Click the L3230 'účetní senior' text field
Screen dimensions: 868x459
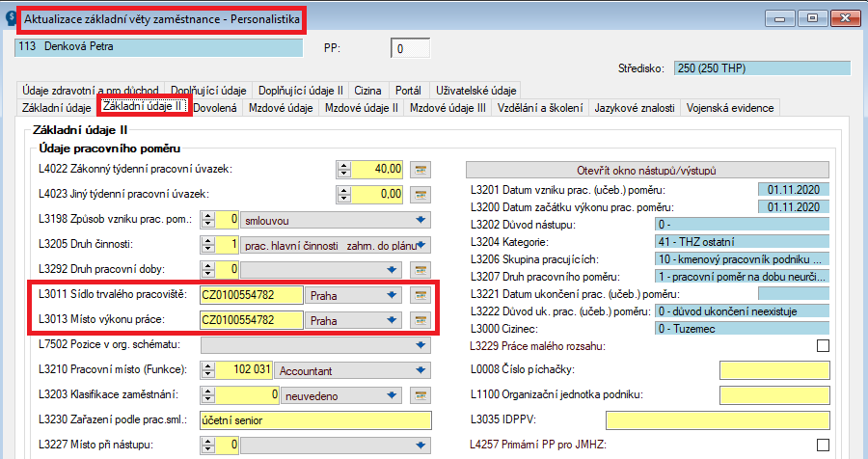pos(313,420)
